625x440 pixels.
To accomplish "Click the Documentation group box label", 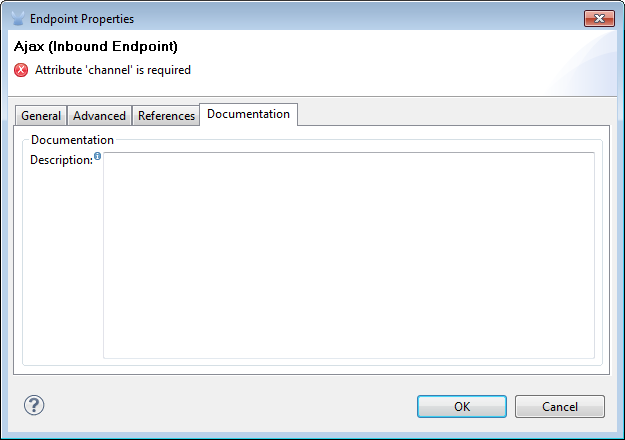I will [x=72, y=140].
